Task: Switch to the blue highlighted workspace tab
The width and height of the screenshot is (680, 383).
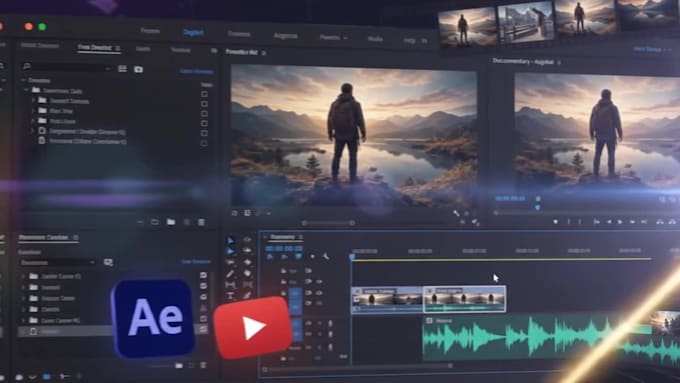Action: (193, 33)
